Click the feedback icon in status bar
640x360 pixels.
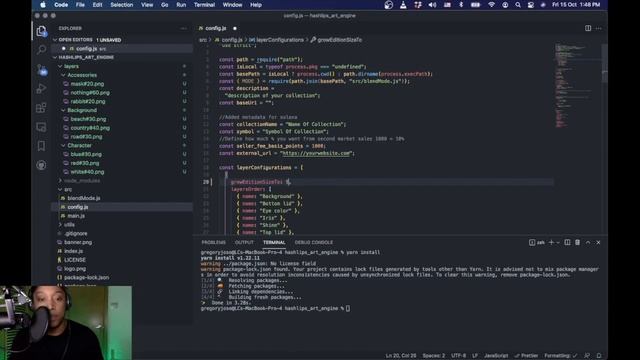click(x=587, y=356)
